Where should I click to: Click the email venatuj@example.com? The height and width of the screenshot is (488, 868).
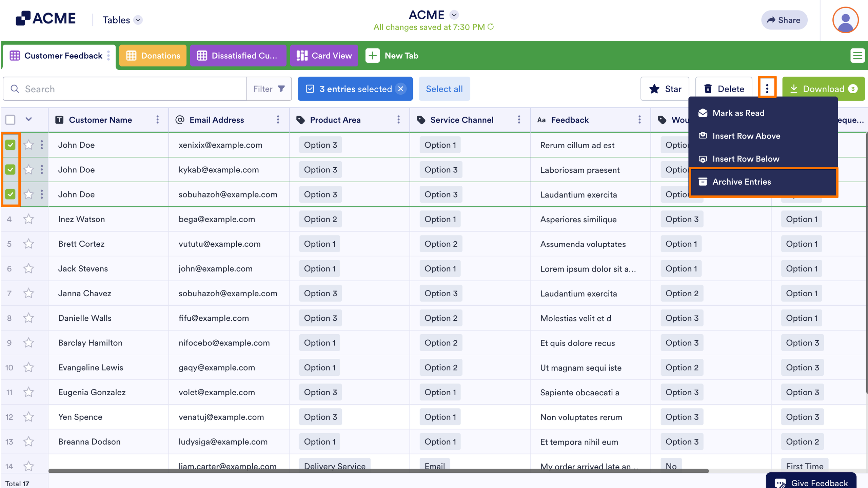click(221, 417)
